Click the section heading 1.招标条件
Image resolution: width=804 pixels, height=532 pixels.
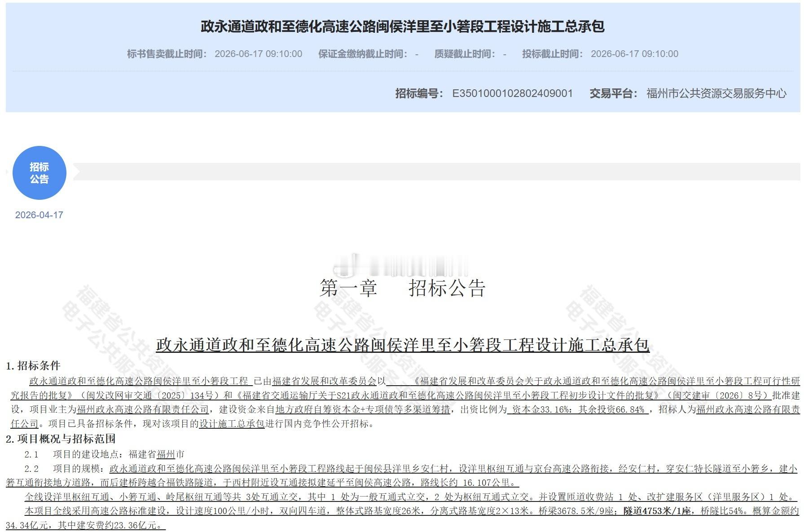coord(33,366)
